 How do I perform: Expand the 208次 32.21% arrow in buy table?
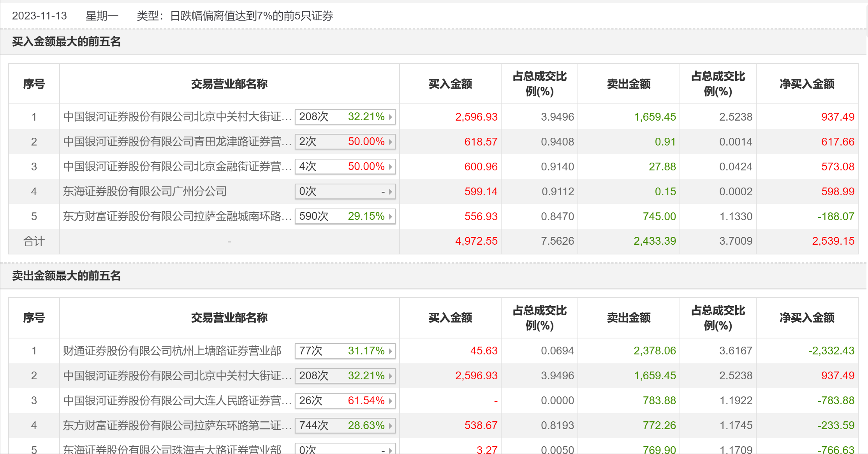[x=390, y=117]
